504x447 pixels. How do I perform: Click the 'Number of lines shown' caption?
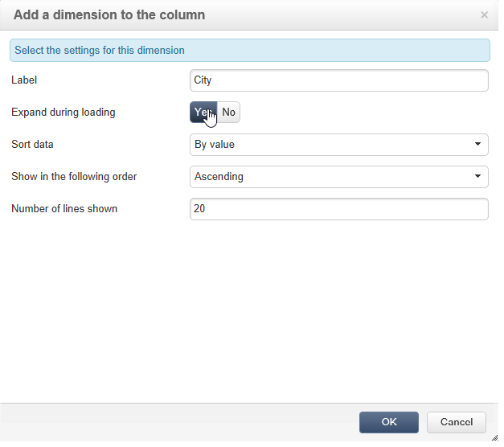coord(64,209)
